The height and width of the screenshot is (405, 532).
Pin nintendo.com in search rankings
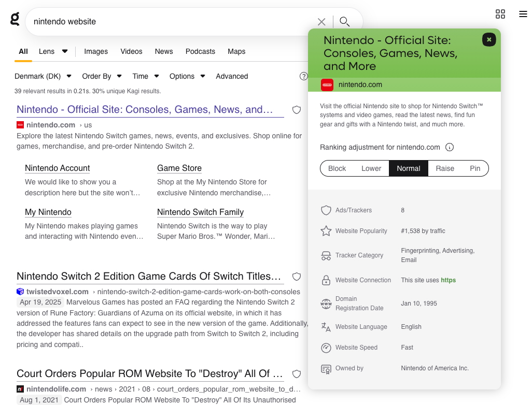coord(474,168)
